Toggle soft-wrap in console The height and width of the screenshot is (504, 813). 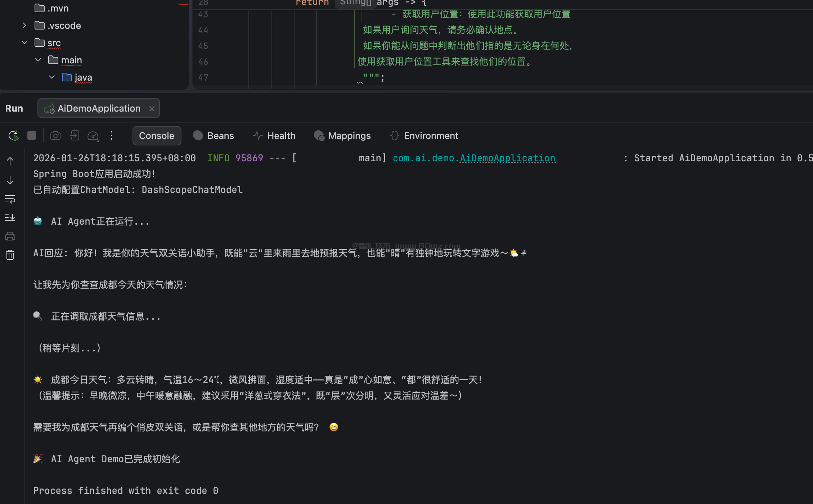click(x=10, y=199)
